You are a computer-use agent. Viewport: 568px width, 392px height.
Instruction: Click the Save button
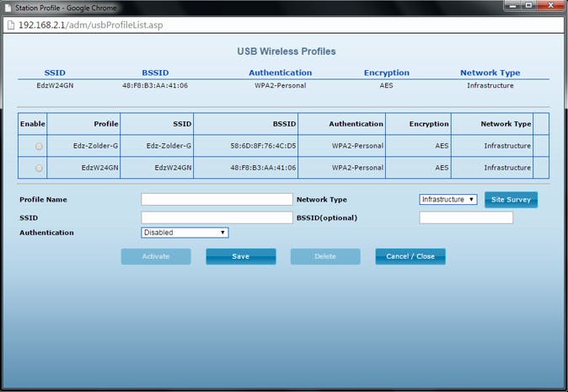(x=241, y=256)
